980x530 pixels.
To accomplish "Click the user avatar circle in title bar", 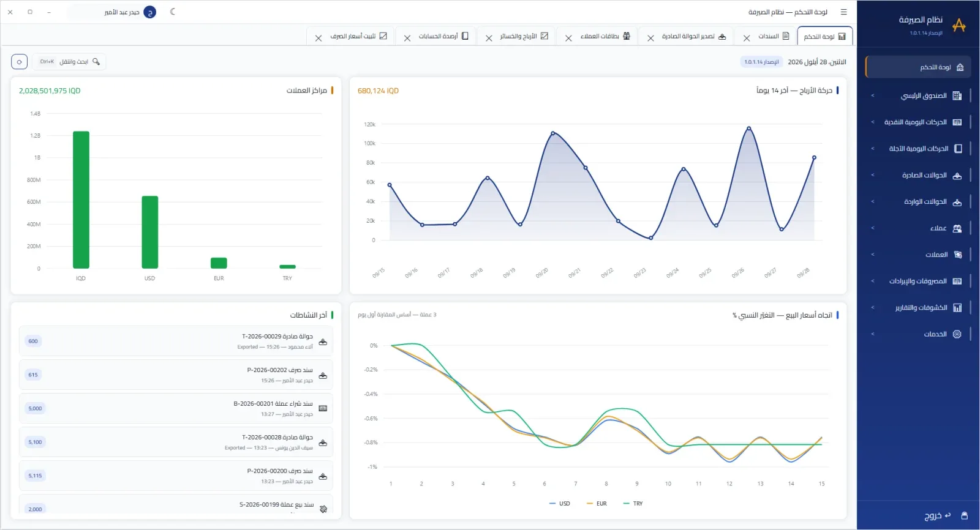I will tap(149, 12).
